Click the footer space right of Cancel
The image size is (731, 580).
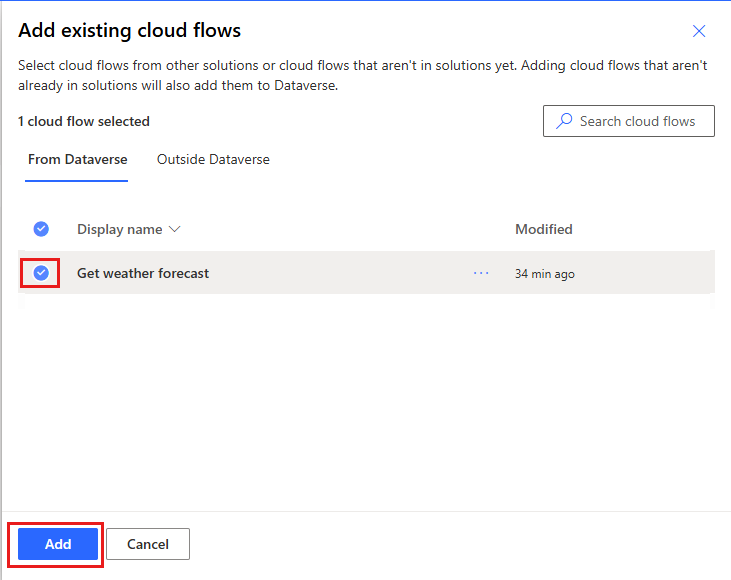coord(450,544)
